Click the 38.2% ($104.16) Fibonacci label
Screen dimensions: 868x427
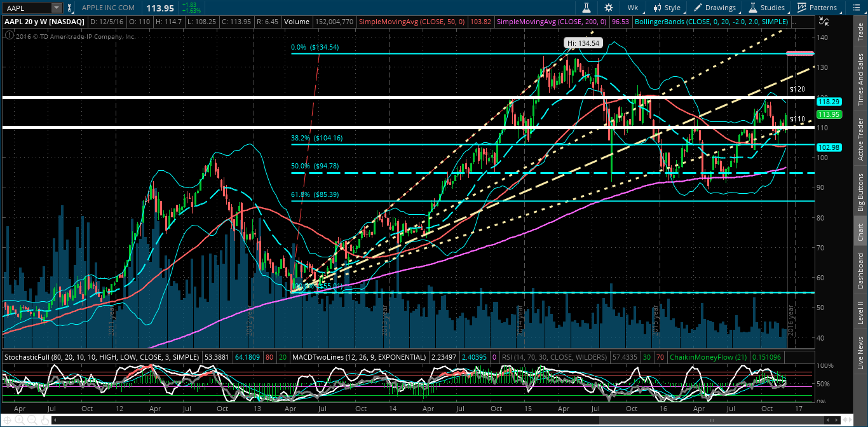(316, 138)
